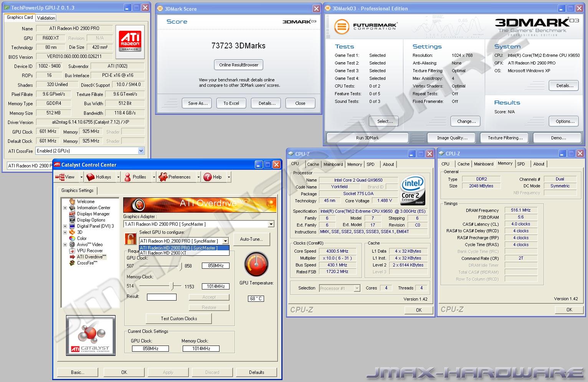Image resolution: width=588 pixels, height=382 pixels.
Task: Open the Graphics Adapter dropdown
Action: pos(271,224)
